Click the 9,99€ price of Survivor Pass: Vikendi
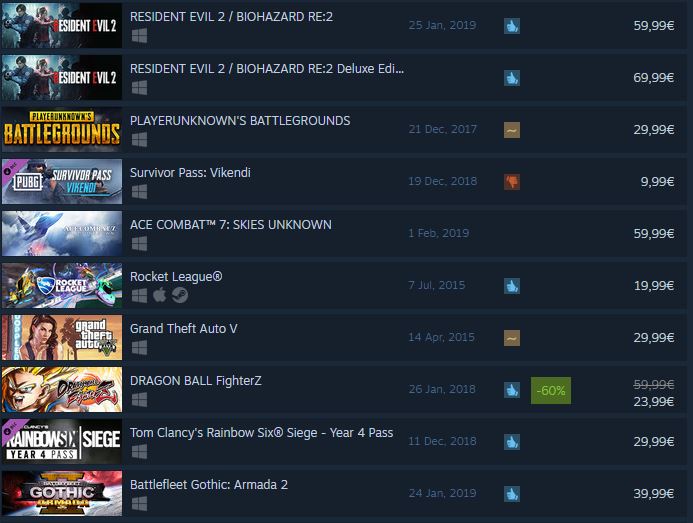Screen dimensions: 693x523 [657, 182]
